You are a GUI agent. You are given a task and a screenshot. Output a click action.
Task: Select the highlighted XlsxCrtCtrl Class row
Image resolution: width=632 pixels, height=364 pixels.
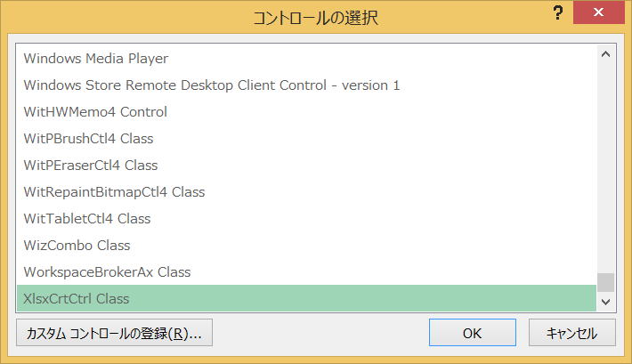(x=306, y=298)
